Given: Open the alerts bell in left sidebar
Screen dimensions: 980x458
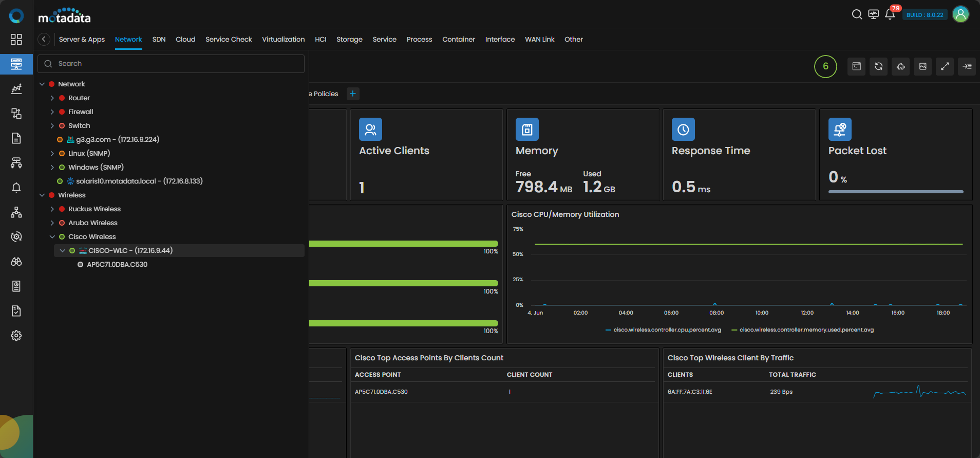Looking at the screenshot, I should point(16,188).
